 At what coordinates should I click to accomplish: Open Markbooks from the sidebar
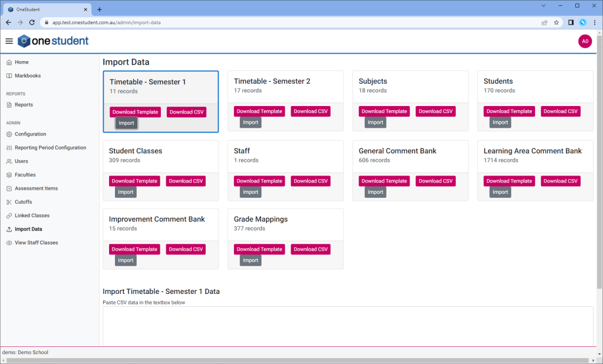pyautogui.click(x=27, y=76)
